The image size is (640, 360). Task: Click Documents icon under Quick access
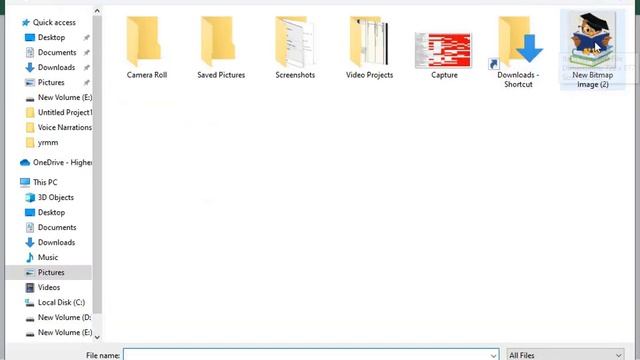click(x=30, y=52)
